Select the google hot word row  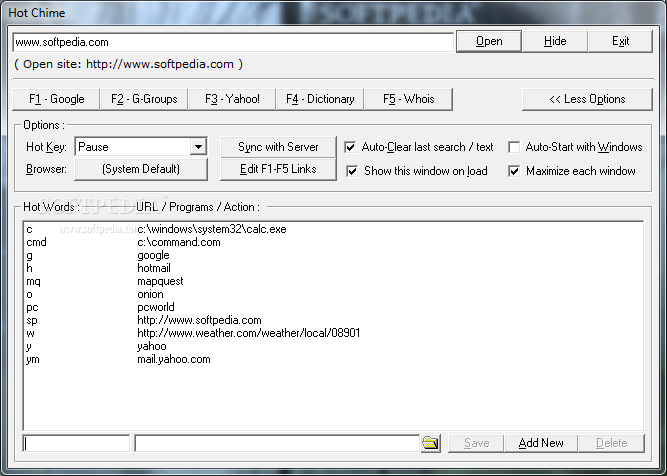pyautogui.click(x=334, y=255)
